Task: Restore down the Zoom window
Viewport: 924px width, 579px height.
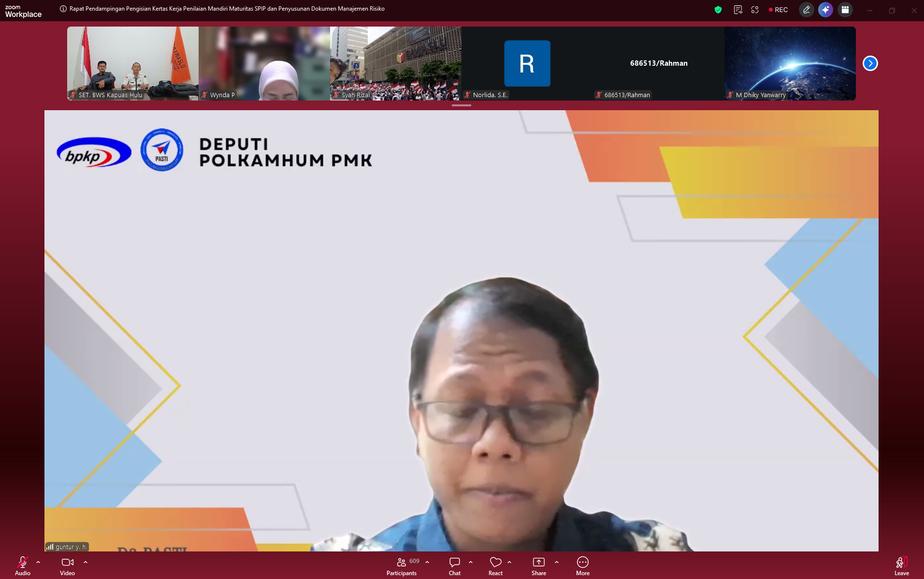Action: (892, 10)
